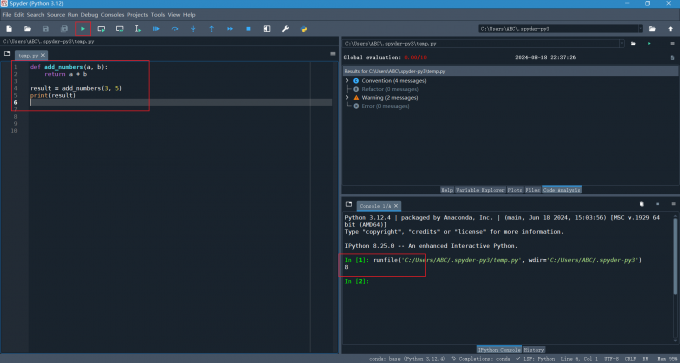Click the UTF-8 encoding status entry
This screenshot has width=680, height=363.
[x=612, y=359]
